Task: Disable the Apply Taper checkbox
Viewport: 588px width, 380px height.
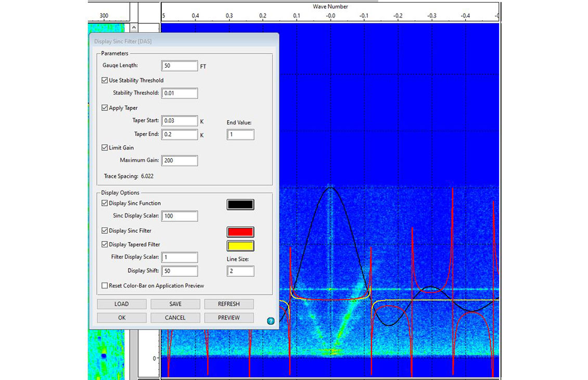Action: tap(105, 108)
